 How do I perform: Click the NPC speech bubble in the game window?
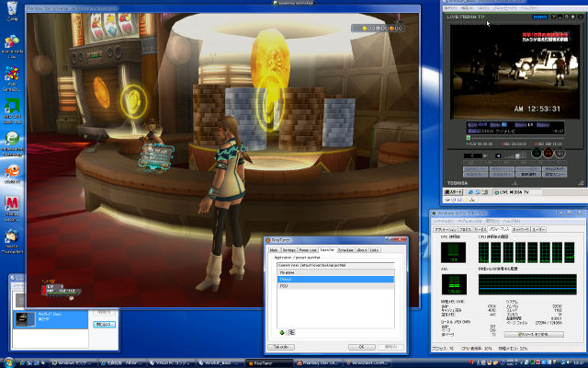(157, 155)
